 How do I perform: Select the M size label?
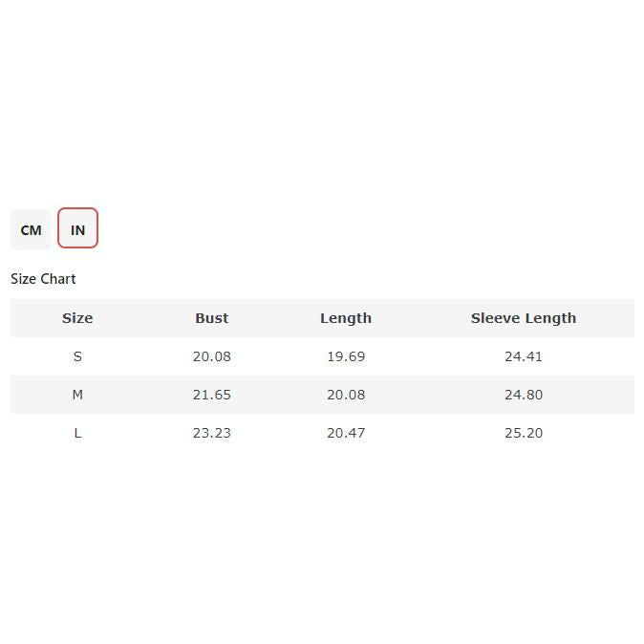coord(77,395)
